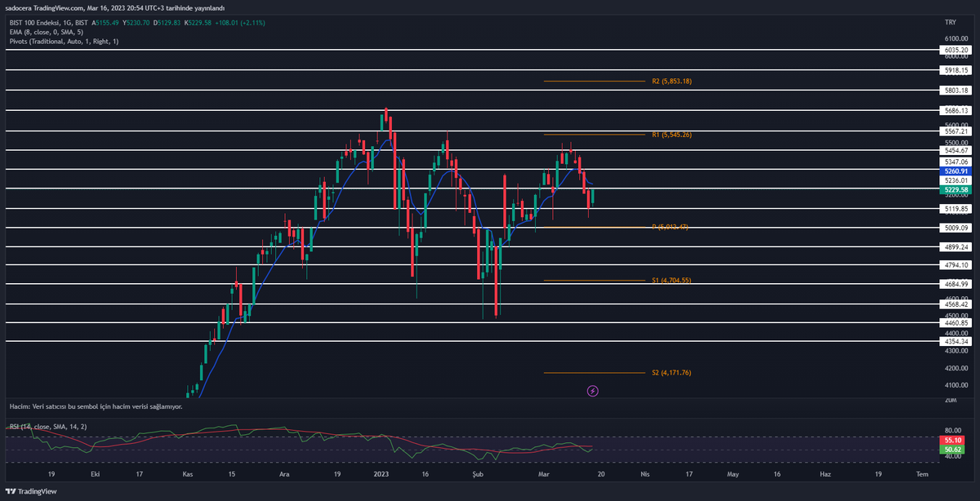Click the green 50.62 RSI value label
This screenshot has height=501, width=980.
[952, 450]
